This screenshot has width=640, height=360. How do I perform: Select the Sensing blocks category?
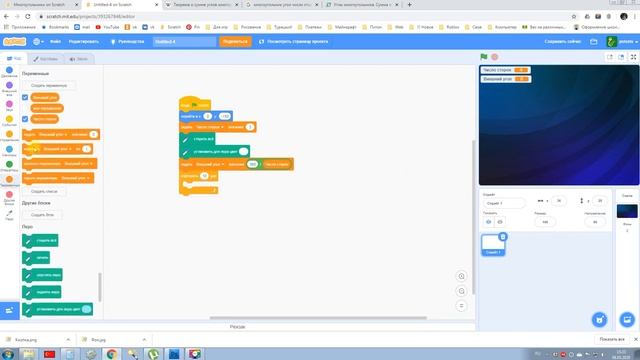pos(9,151)
